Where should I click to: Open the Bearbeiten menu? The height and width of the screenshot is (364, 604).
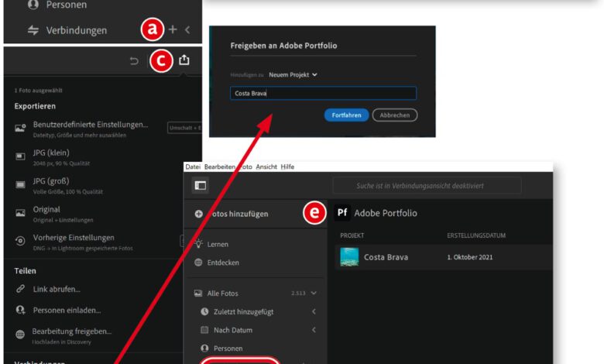(220, 167)
